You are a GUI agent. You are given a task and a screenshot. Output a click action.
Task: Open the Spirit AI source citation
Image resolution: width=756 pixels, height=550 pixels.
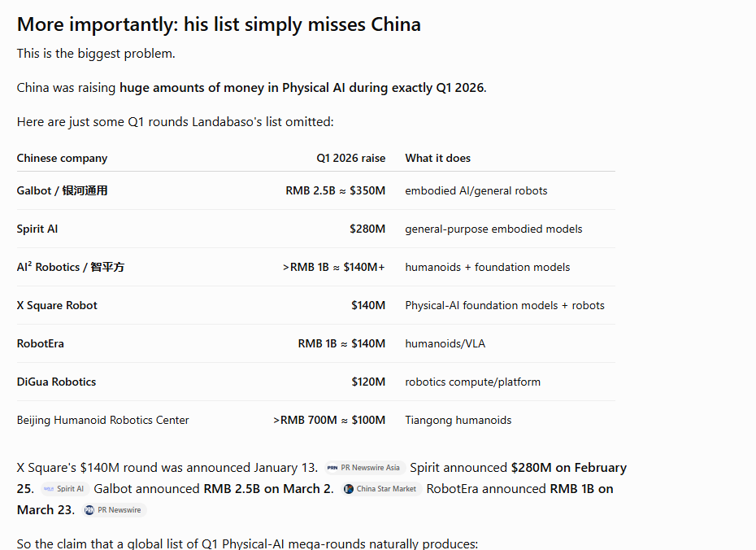(x=64, y=489)
